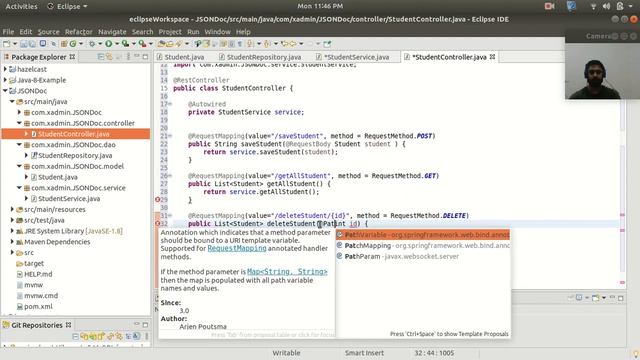Click the New Java Class green icon

point(73,44)
